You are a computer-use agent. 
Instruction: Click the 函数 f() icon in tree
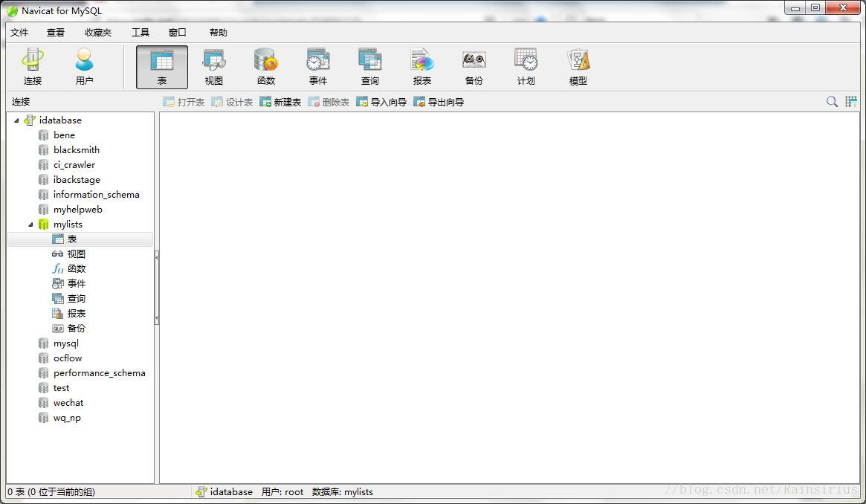[x=57, y=269]
